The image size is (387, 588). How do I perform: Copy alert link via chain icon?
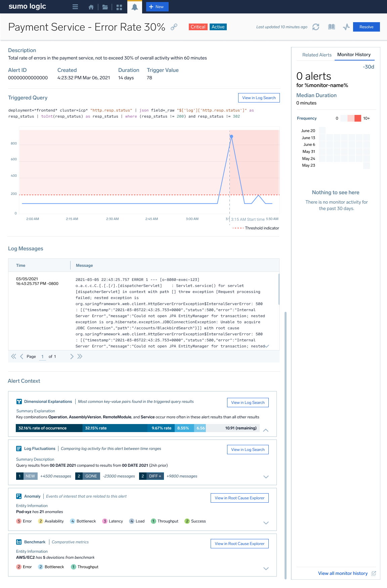174,27
